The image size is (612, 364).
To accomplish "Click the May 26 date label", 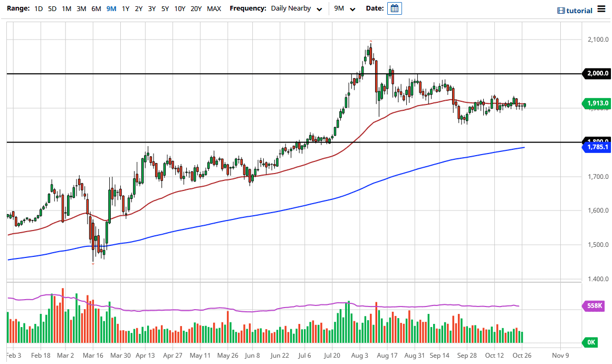I will [227, 356].
